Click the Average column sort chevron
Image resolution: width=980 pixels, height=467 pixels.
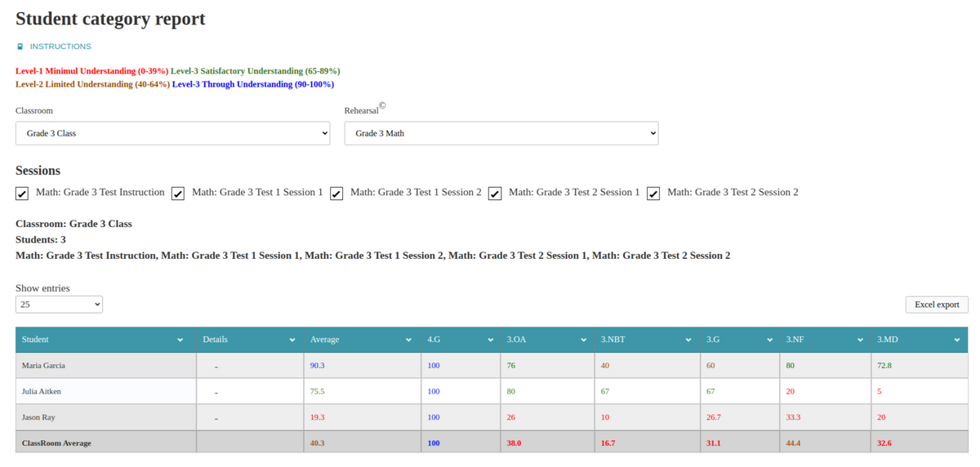point(408,340)
